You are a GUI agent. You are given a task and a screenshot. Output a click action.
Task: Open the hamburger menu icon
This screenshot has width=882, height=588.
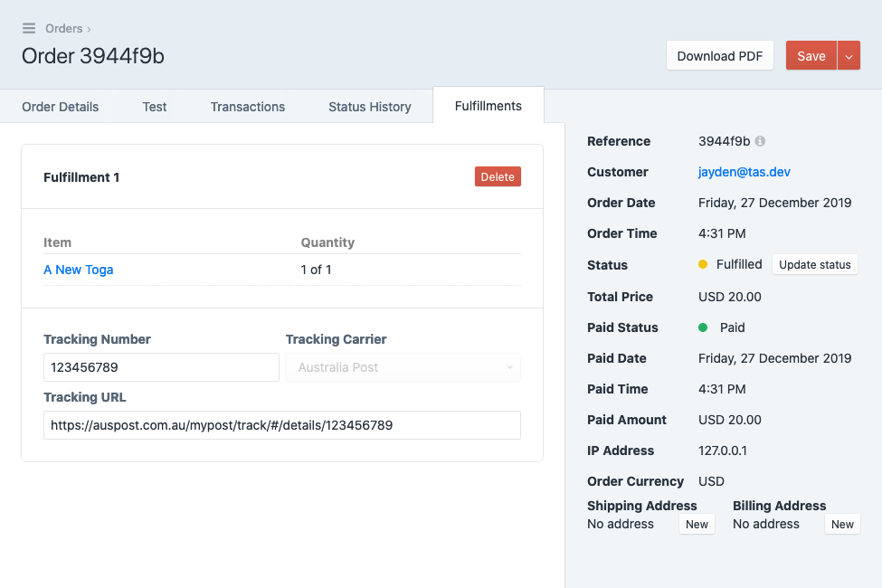29,28
